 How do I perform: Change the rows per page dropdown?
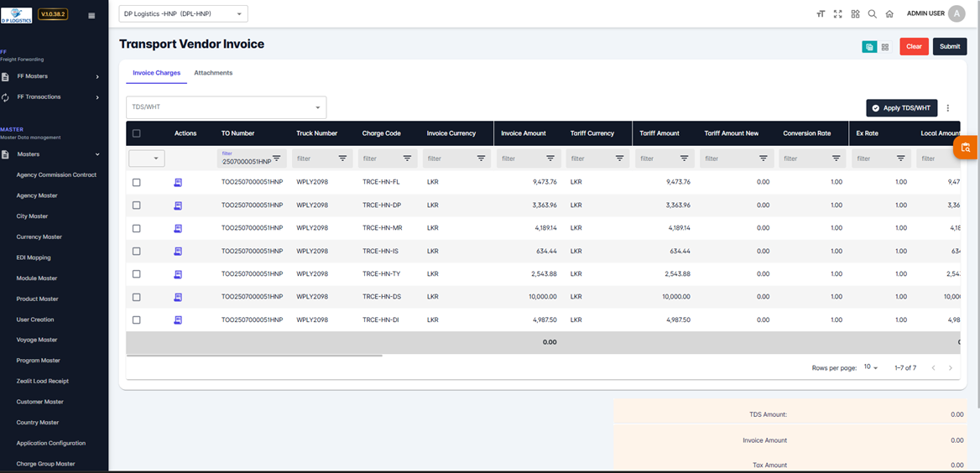point(870,368)
